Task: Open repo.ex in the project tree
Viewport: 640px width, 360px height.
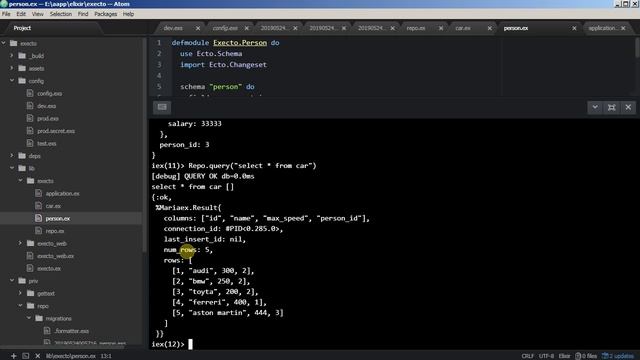Action: tap(55, 231)
